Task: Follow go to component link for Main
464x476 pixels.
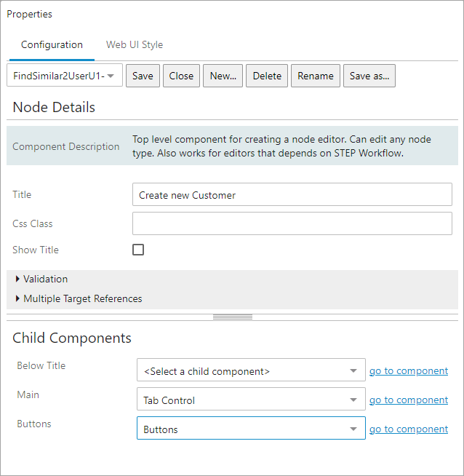Action: pos(409,400)
